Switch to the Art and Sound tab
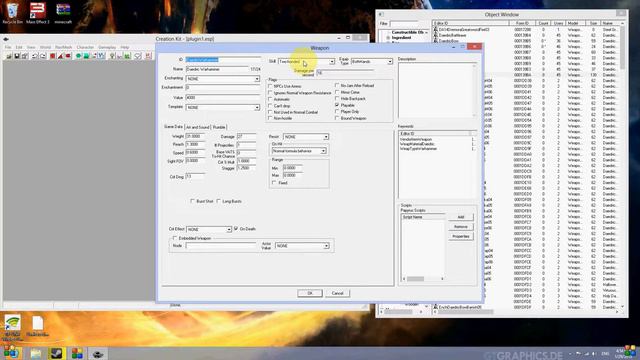 [x=198, y=127]
